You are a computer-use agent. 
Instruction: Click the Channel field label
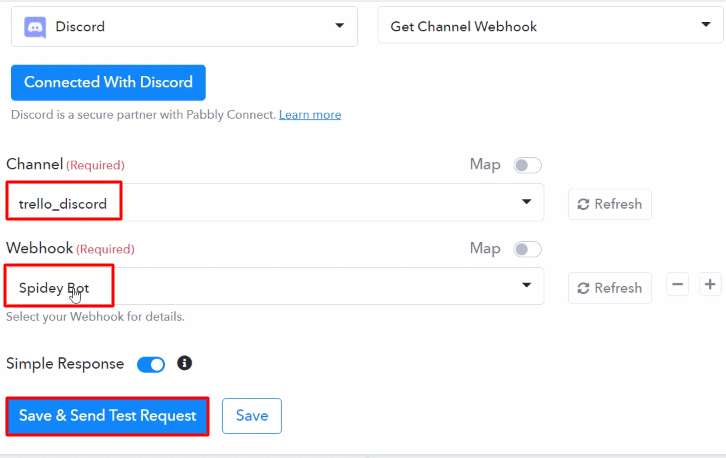[34, 164]
